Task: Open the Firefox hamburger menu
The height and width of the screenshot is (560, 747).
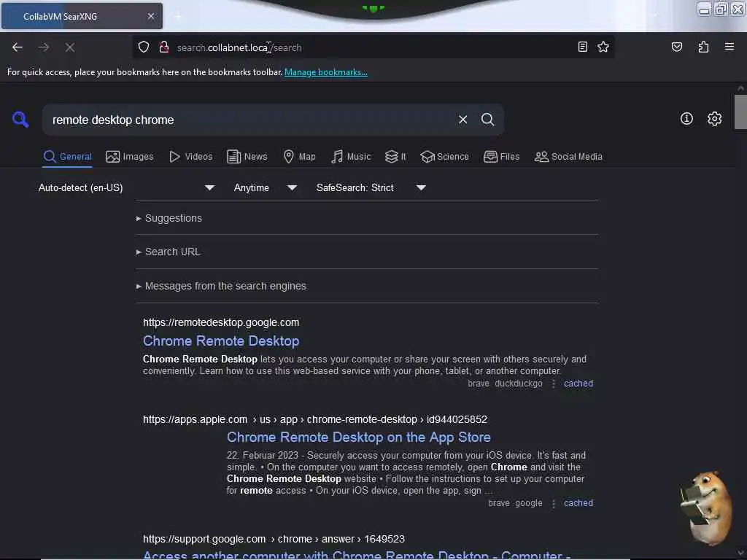Action: [x=729, y=47]
